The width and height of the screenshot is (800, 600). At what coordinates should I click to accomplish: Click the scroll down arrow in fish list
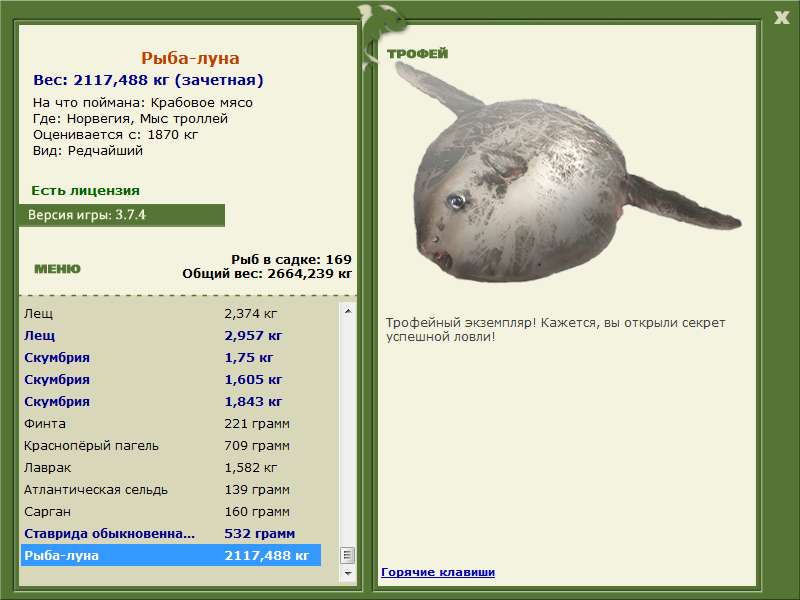coord(348,573)
